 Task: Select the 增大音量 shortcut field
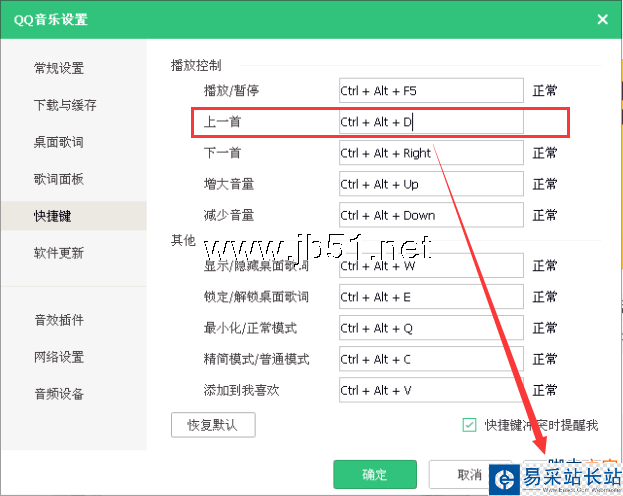click(431, 184)
